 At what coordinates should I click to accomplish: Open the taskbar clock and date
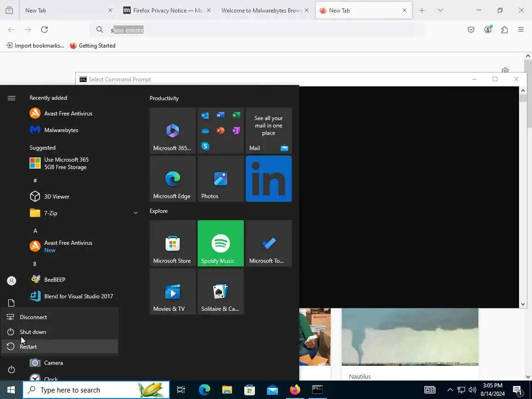[493, 390]
